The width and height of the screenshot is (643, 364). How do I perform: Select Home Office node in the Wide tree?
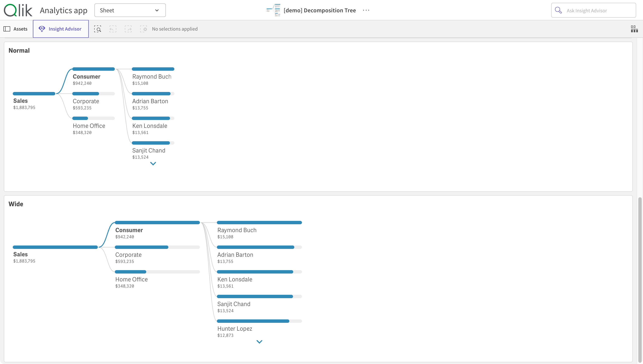[131, 279]
